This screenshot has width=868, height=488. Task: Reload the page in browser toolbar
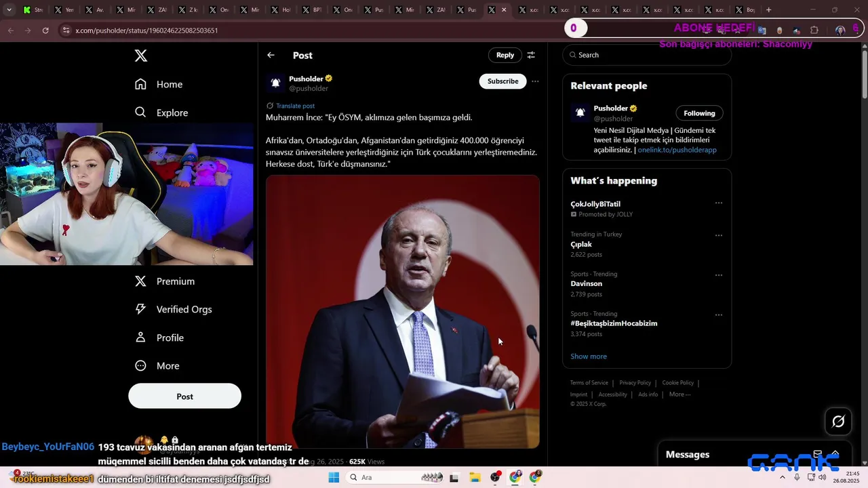[45, 30]
